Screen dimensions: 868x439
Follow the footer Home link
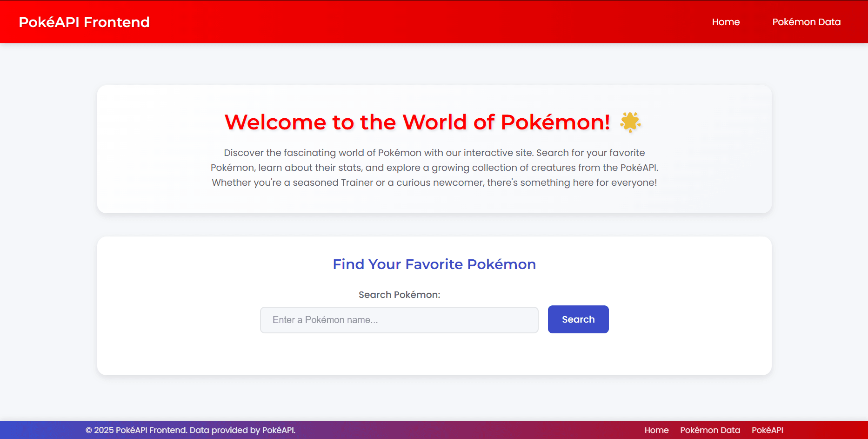point(656,430)
